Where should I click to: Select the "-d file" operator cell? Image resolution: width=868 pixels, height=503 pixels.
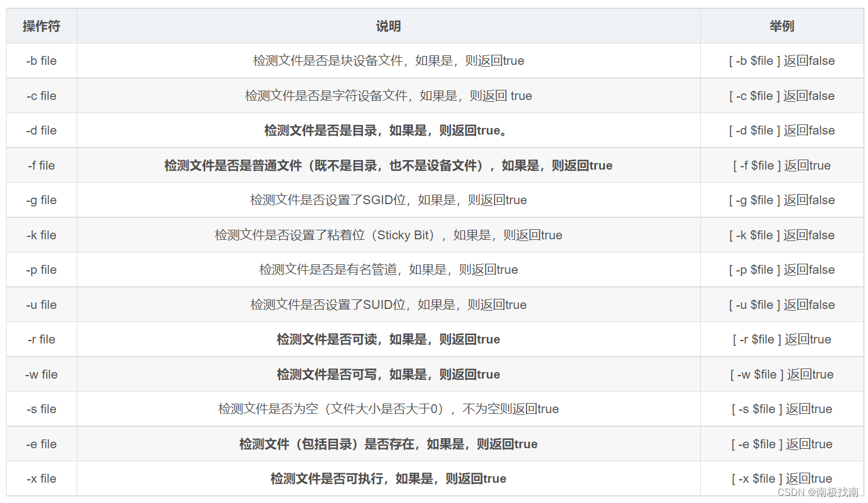coord(42,130)
